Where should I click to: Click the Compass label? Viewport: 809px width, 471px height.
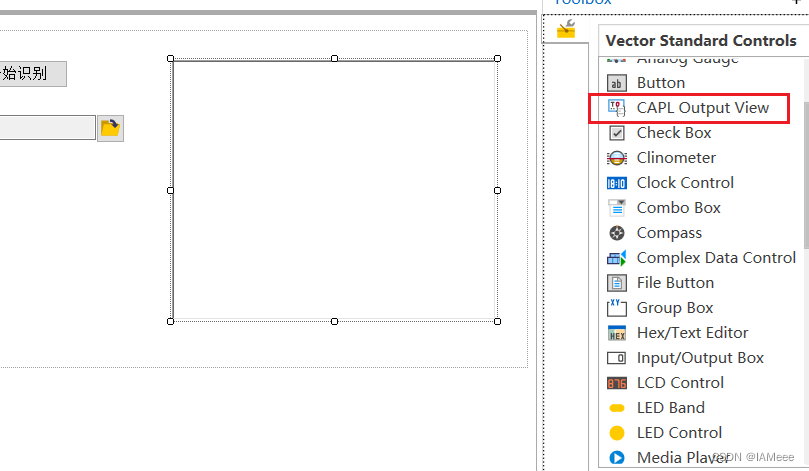pos(669,233)
